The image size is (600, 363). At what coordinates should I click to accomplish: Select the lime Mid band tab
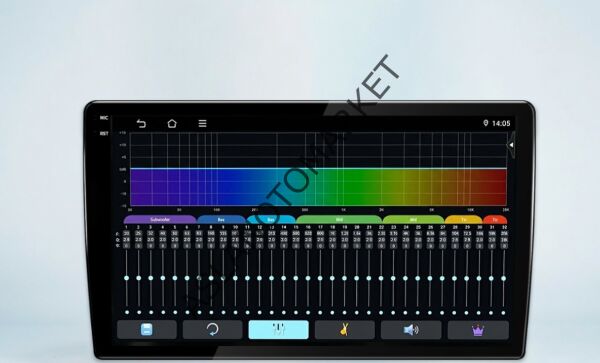point(413,220)
